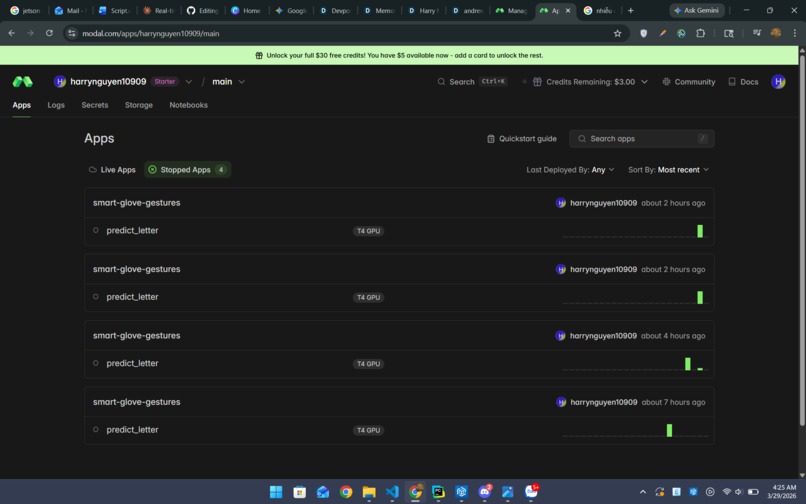Open the taskbar clock showing 4:25 AM

[x=782, y=492]
